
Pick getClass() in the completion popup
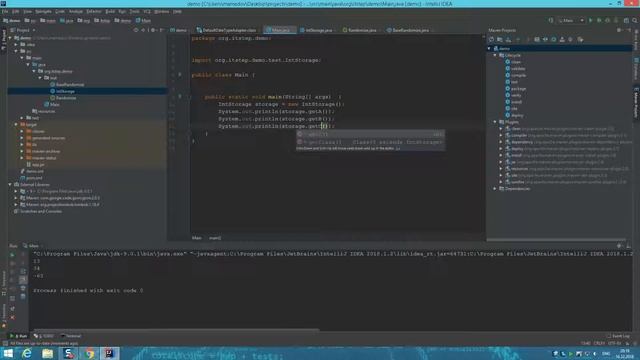point(370,142)
